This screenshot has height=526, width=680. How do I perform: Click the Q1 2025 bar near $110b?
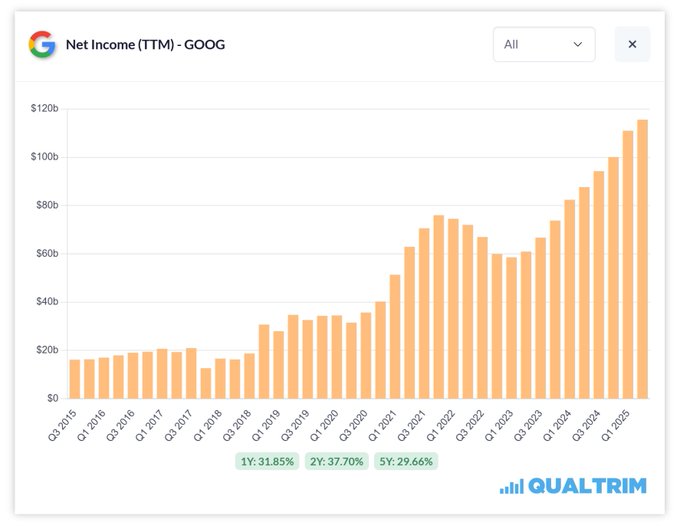[x=628, y=265]
